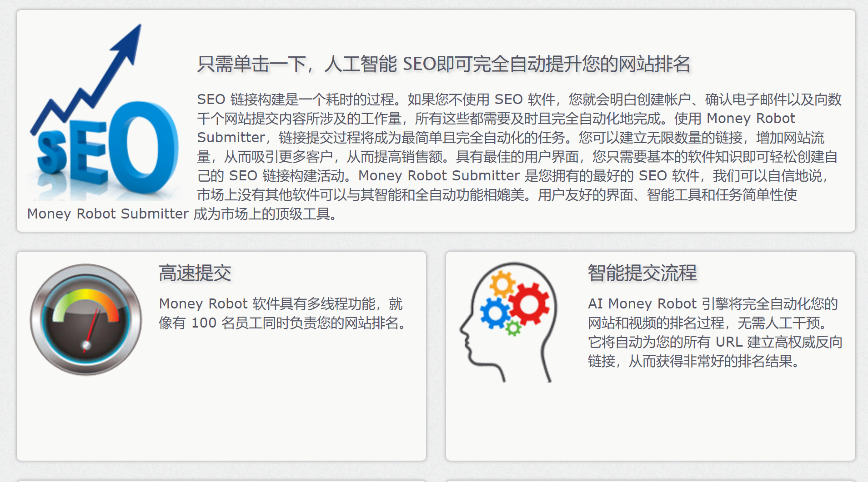This screenshot has height=482, width=868.
Task: Click the speedometer gauge icon
Action: tap(86, 318)
